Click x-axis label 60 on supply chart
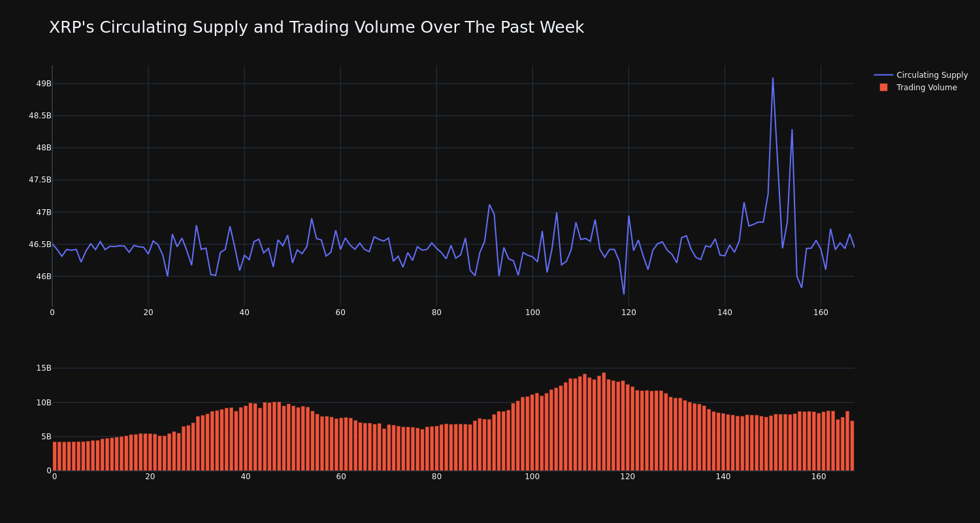 click(340, 312)
